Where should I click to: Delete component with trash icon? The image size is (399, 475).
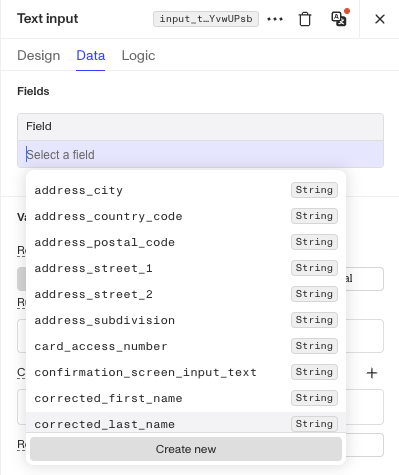[305, 19]
